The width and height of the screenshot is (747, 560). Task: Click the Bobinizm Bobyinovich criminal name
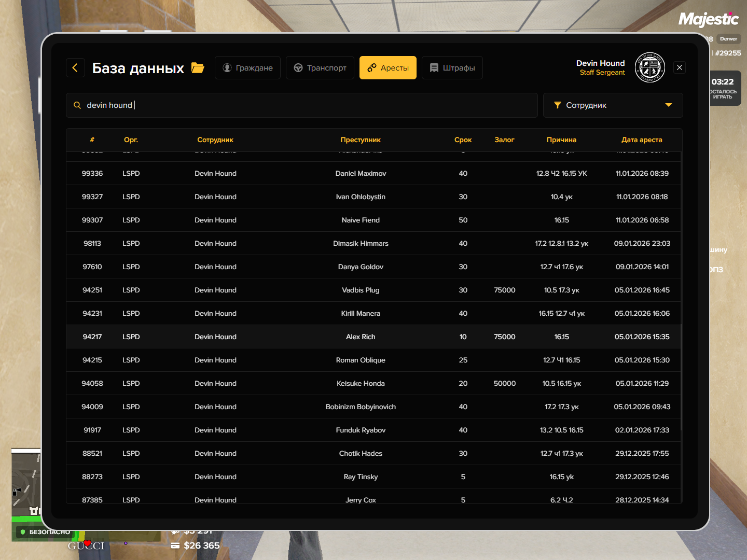click(x=361, y=407)
